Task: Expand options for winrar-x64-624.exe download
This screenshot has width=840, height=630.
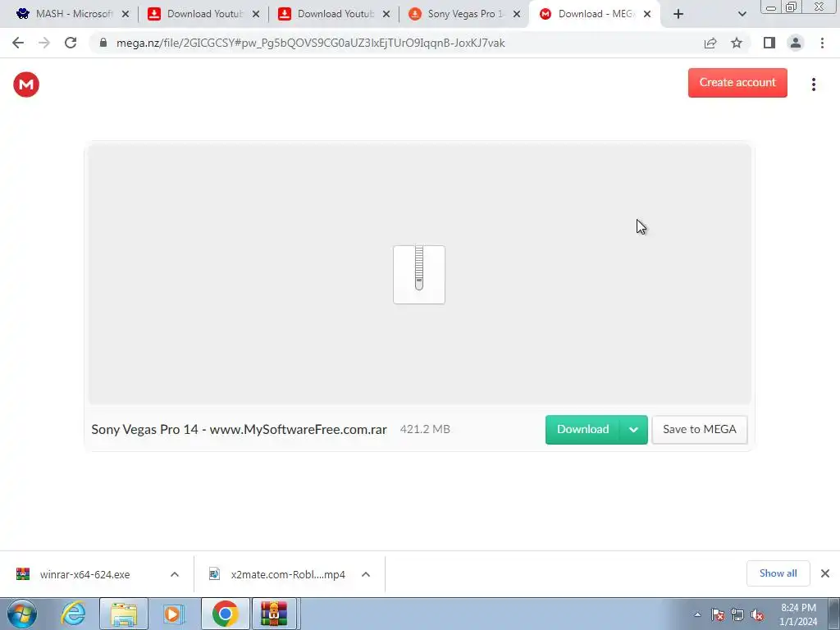Action: coord(175,574)
